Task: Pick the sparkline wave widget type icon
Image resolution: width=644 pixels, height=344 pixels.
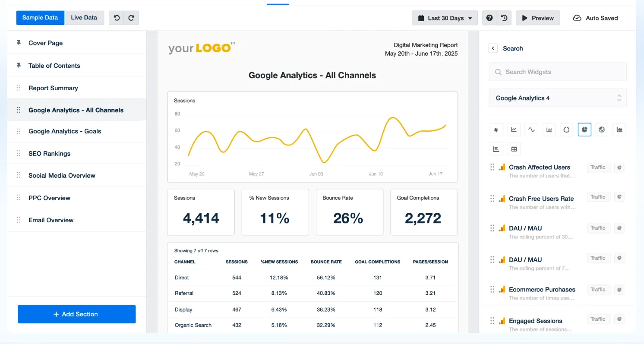Action: point(531,129)
